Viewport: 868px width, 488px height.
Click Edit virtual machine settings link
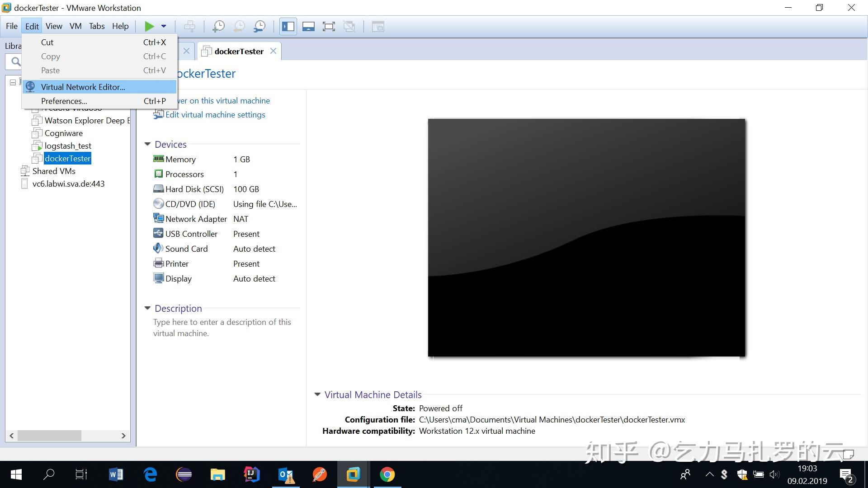point(215,115)
